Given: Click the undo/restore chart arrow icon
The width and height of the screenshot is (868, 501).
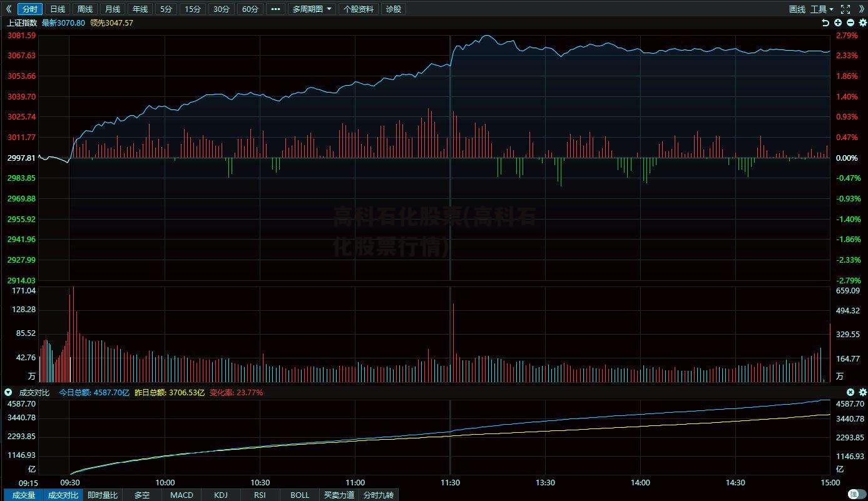Looking at the screenshot, I should tap(825, 23).
